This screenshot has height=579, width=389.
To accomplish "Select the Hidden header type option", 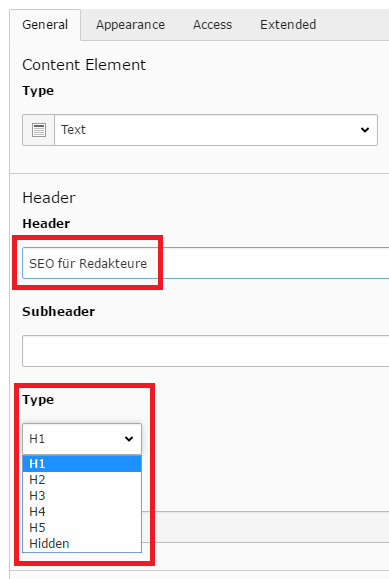I will 82,544.
